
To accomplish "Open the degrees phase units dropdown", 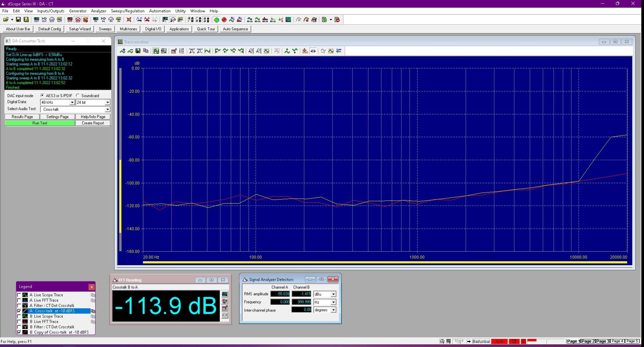I will click(x=333, y=310).
